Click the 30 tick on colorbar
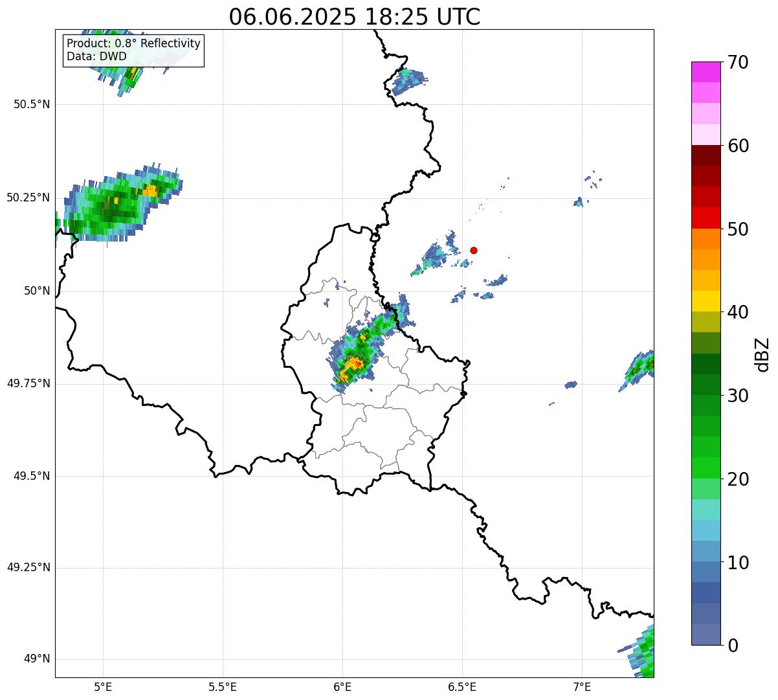 pyautogui.click(x=739, y=396)
